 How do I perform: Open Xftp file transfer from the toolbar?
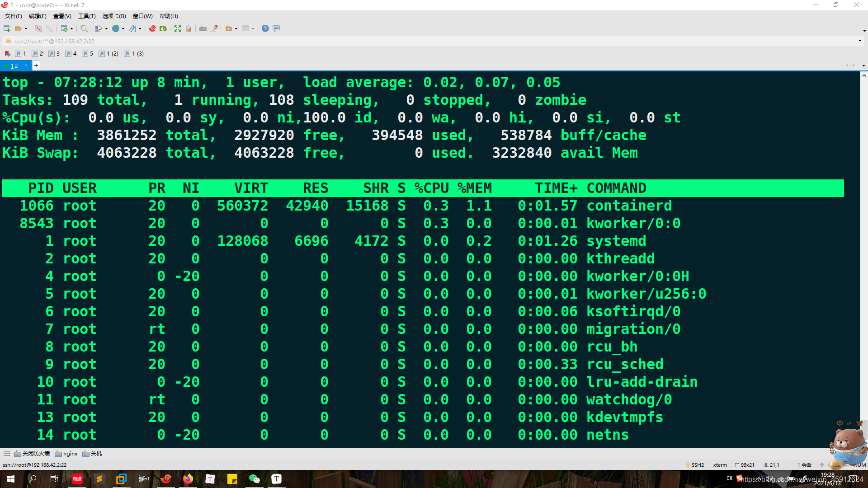163,28
